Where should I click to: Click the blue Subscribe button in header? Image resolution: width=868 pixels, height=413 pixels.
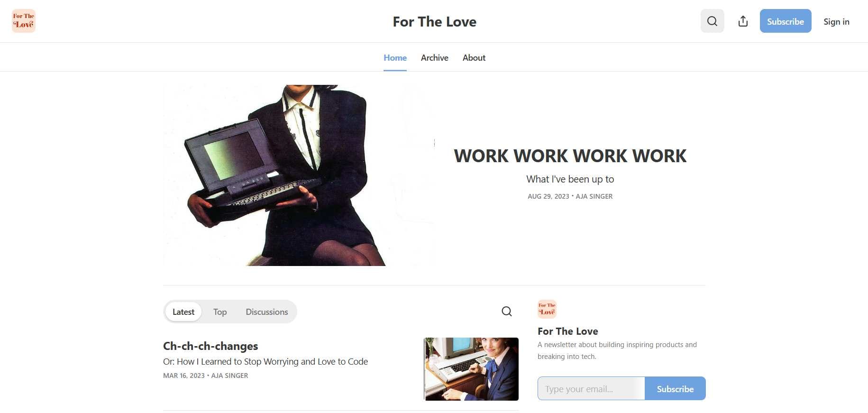(x=786, y=21)
